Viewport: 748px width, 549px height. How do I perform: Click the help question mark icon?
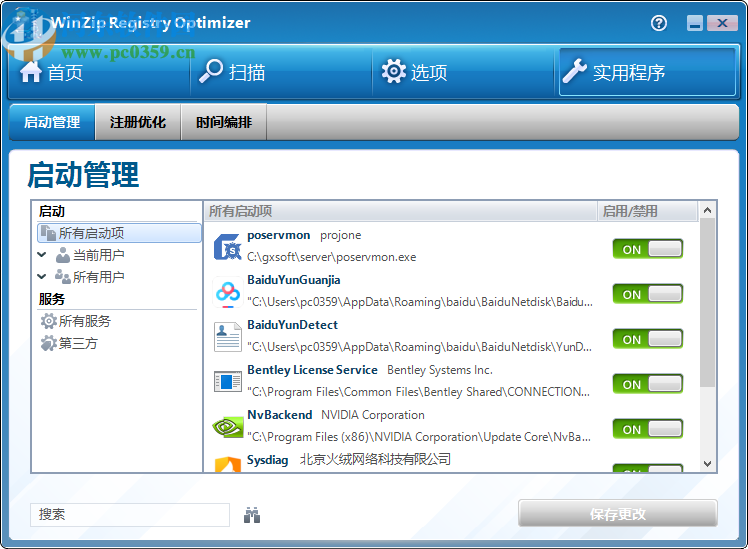[x=659, y=23]
